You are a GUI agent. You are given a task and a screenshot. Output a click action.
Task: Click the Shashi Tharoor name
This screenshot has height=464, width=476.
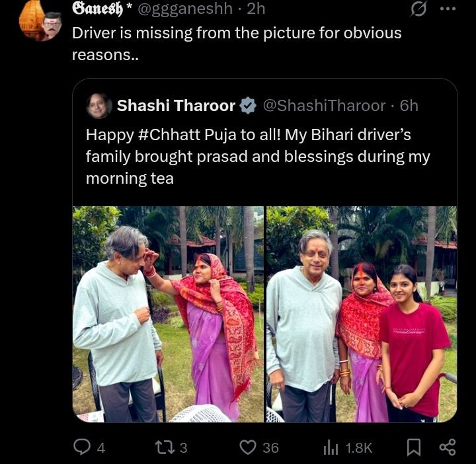(x=176, y=106)
